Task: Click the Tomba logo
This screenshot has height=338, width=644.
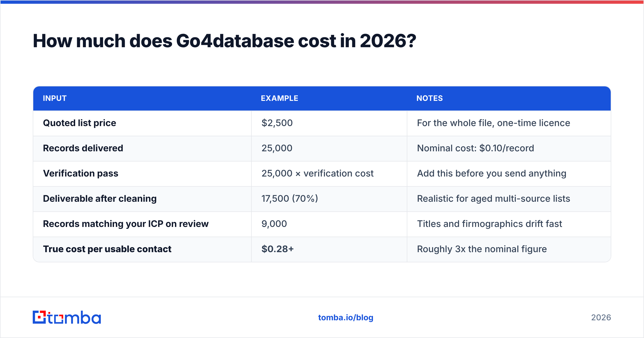Action: pyautogui.click(x=67, y=317)
